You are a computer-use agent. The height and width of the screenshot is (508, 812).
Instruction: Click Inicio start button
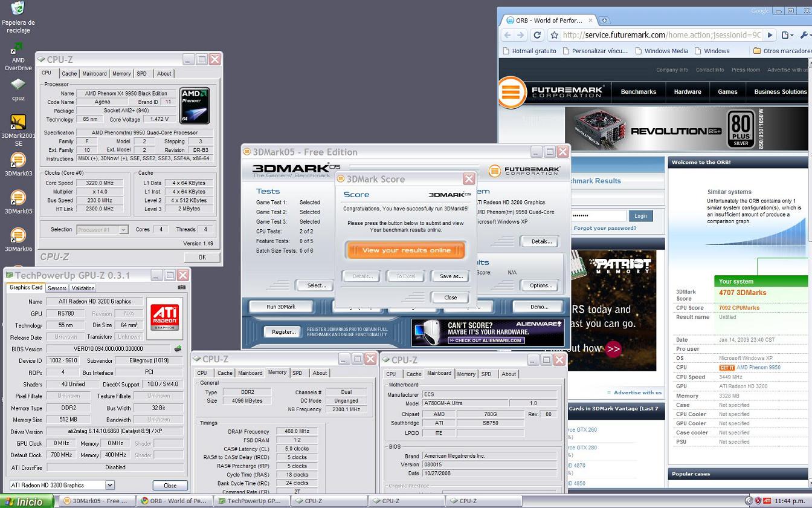pyautogui.click(x=27, y=501)
